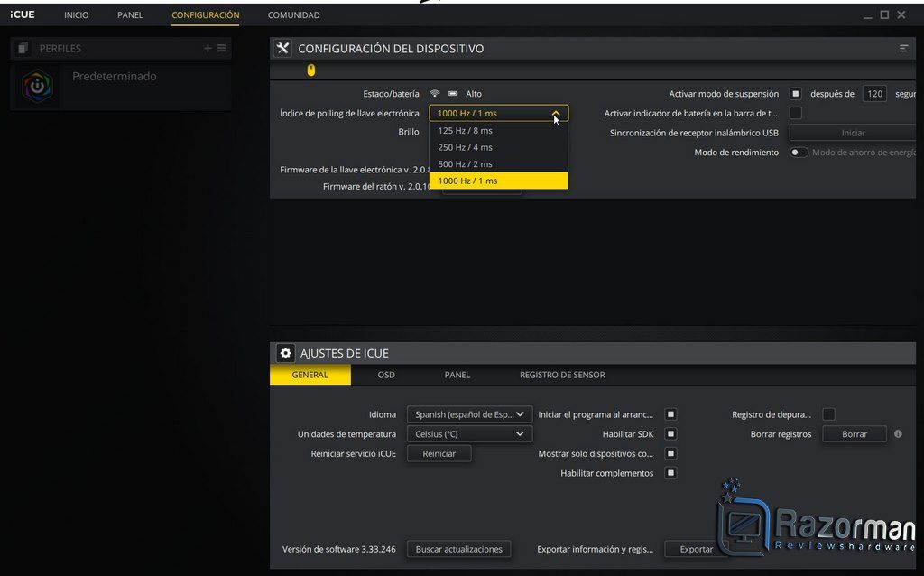
Task: Click Buscar actualizaciones button
Action: click(x=459, y=549)
